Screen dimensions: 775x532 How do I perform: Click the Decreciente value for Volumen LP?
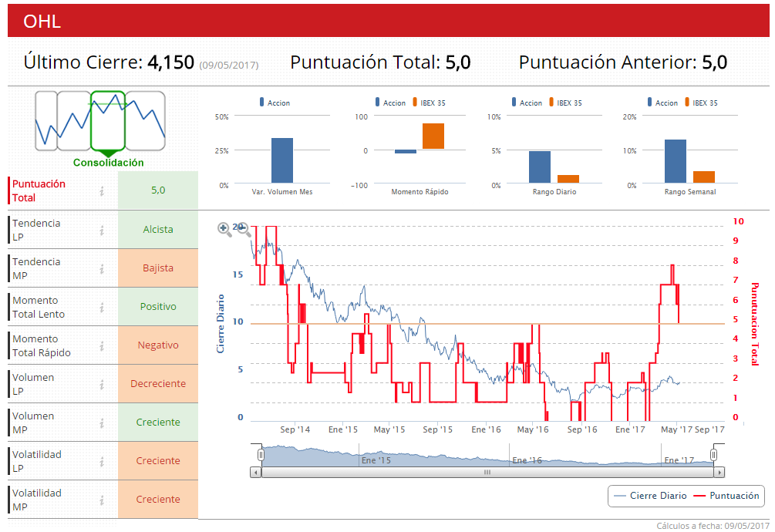tap(158, 384)
